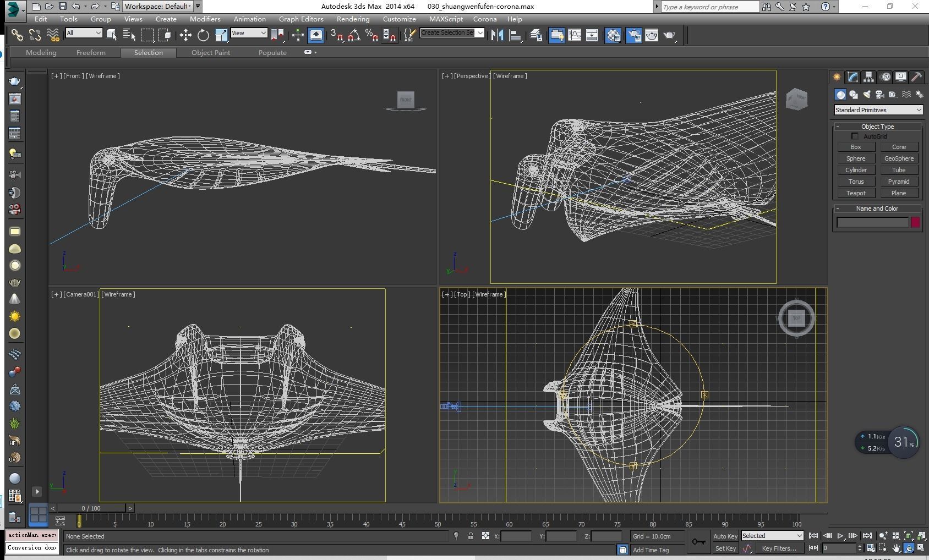
Task: Toggle Absolute/Offset transform type-in mode
Action: (485, 536)
